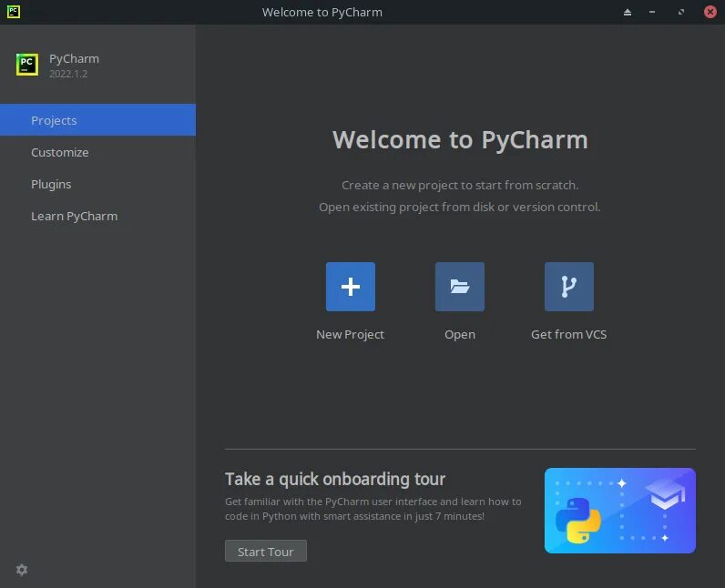
Task: Click the Open label
Action: point(460,334)
